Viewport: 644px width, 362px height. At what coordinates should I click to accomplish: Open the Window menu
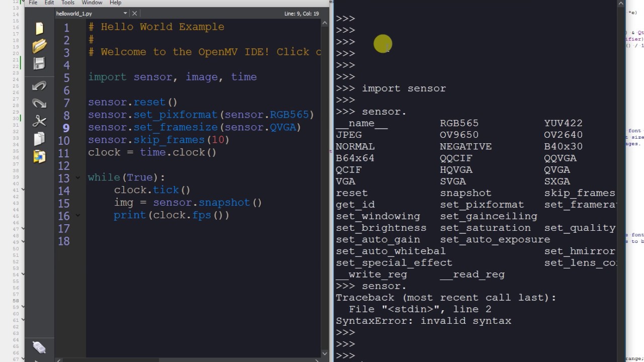92,3
